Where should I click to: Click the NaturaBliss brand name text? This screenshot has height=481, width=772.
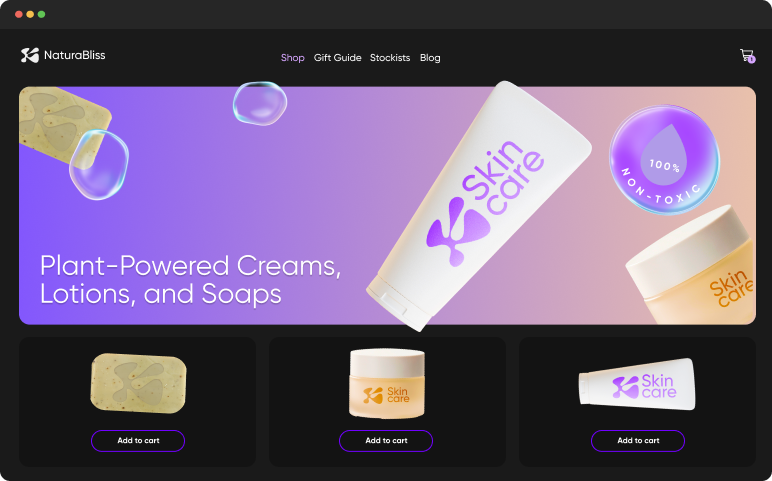[74, 55]
